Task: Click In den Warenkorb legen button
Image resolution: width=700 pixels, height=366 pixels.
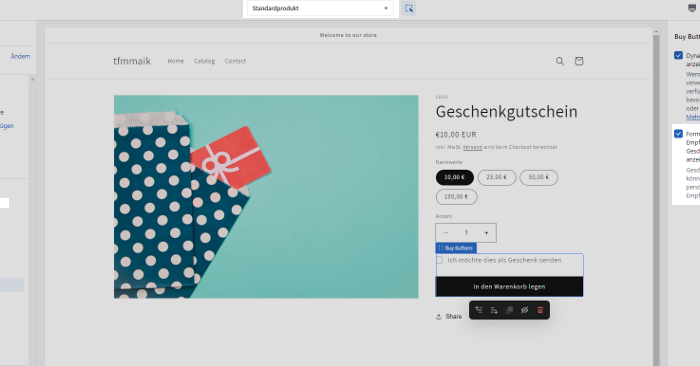Action: (509, 287)
